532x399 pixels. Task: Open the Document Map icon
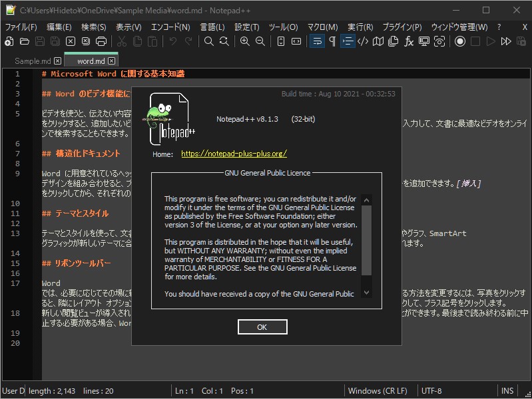378,41
